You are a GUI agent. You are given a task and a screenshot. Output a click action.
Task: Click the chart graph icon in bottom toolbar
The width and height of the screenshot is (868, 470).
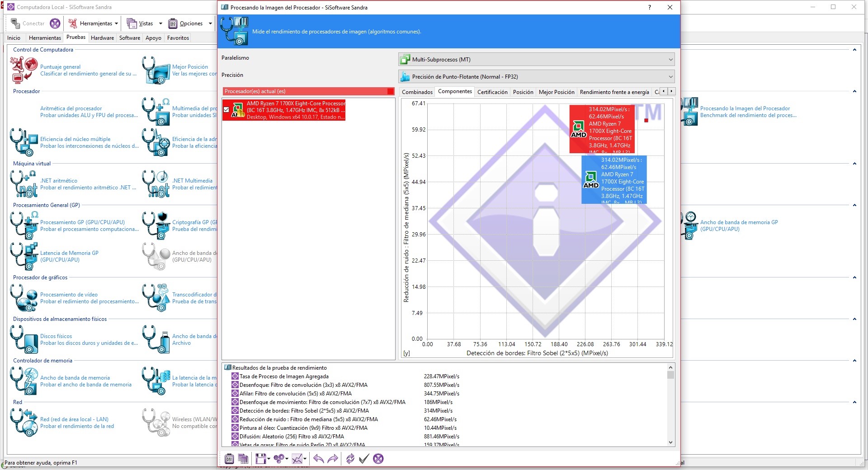click(297, 459)
